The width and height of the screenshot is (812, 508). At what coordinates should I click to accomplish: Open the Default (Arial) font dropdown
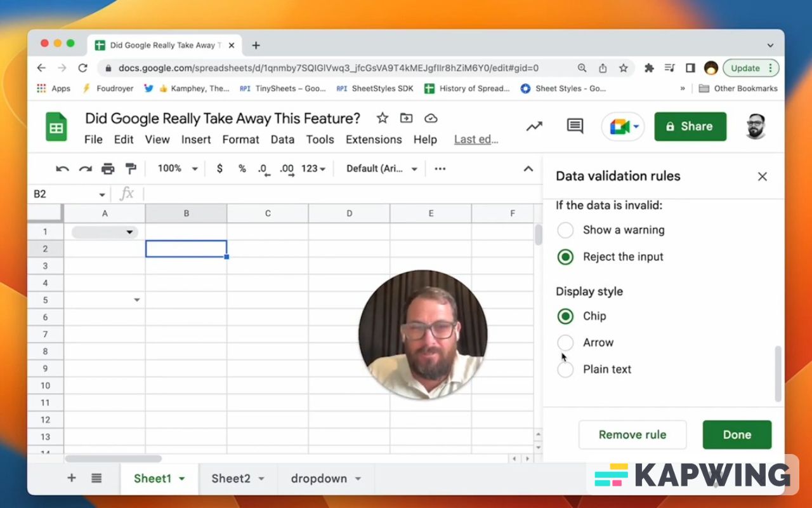(382, 169)
